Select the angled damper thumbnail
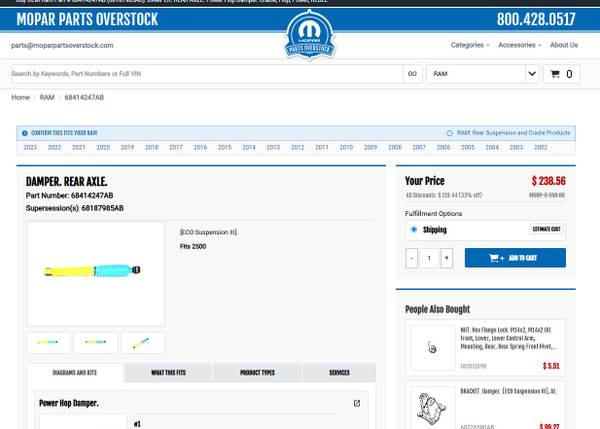 click(x=142, y=343)
